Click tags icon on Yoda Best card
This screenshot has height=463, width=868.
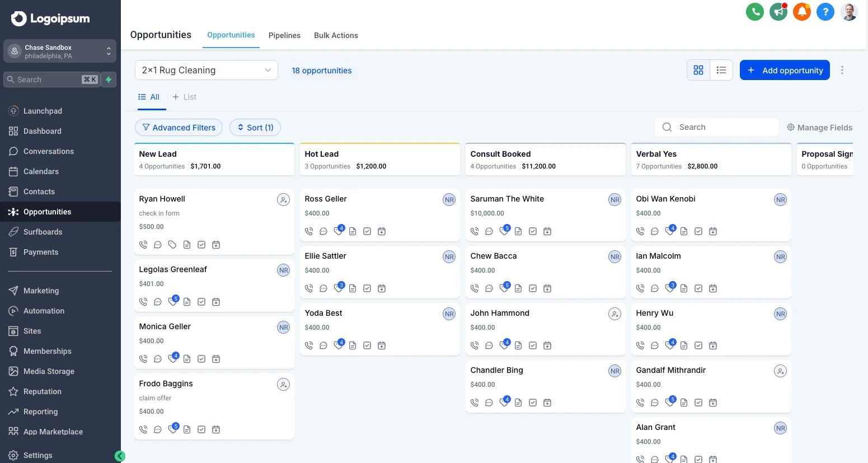[x=339, y=344]
